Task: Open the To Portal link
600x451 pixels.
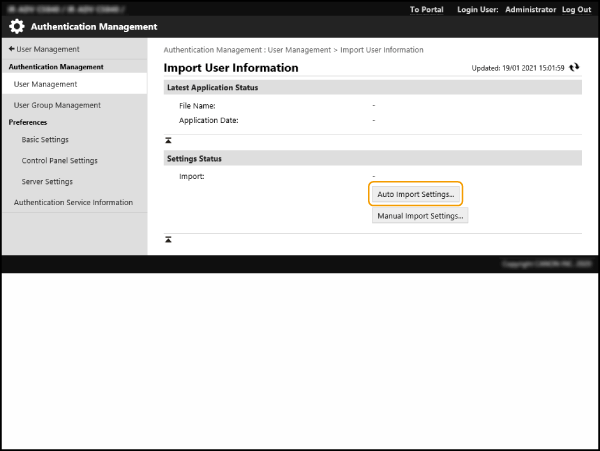Action: pos(427,9)
